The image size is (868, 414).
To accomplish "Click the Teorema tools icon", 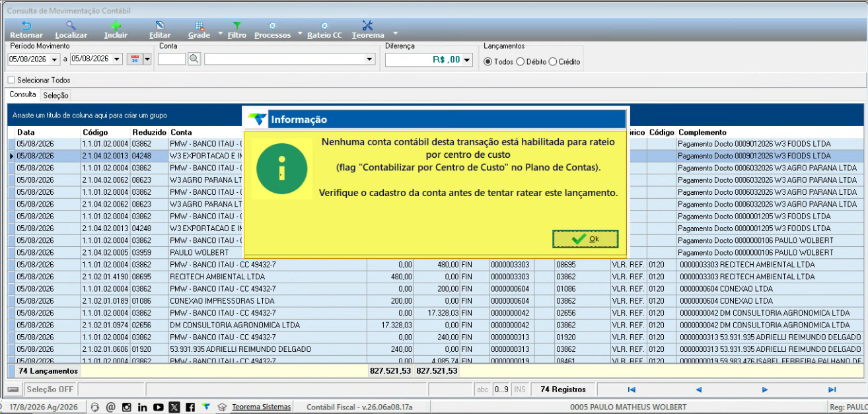I will click(x=367, y=26).
